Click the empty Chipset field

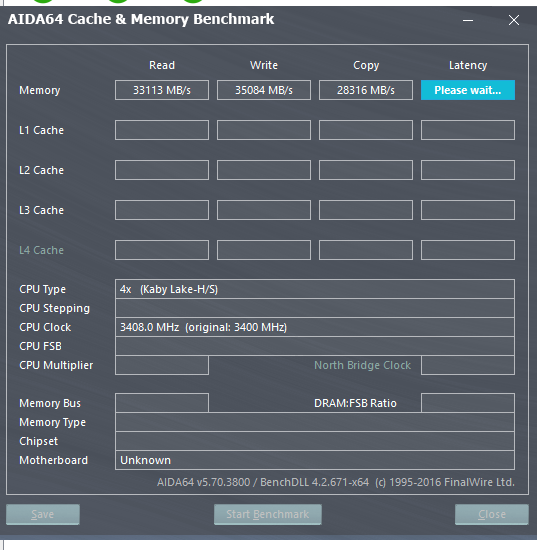[315, 441]
